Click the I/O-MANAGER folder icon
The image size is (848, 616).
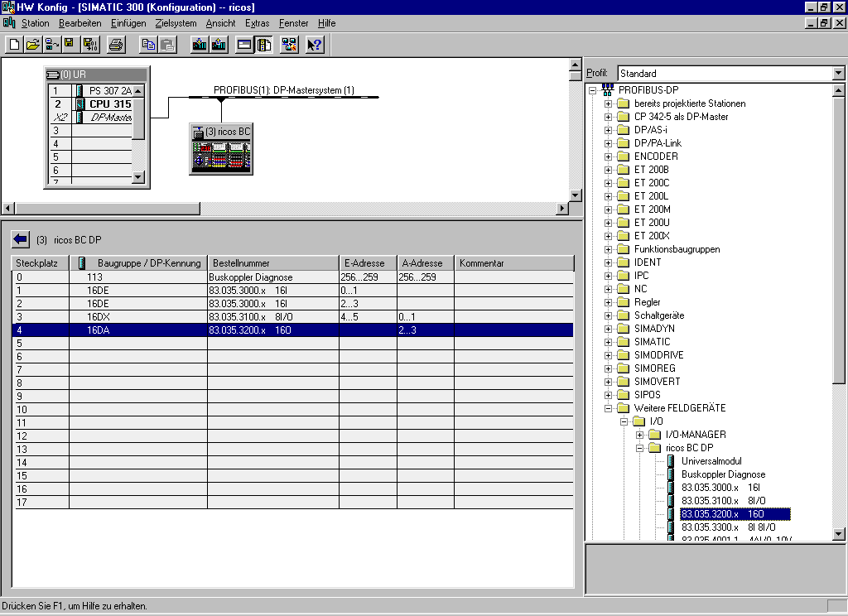pos(654,435)
